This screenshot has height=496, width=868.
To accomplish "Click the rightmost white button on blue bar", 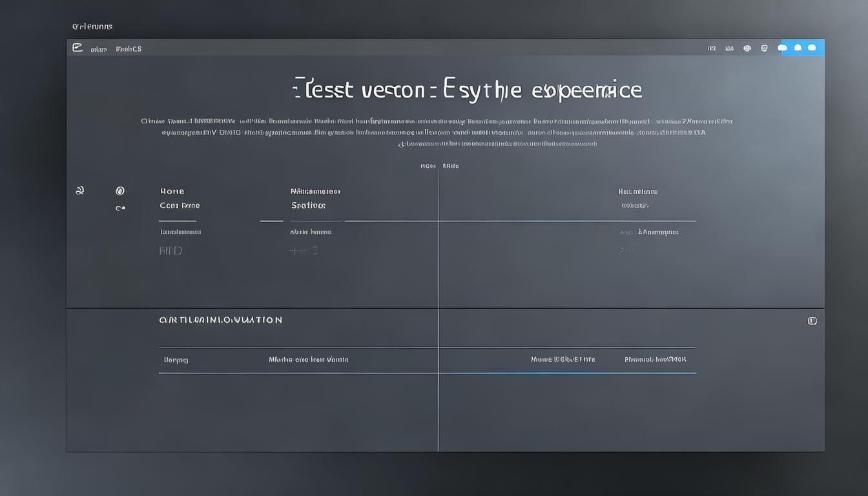I will pos(812,48).
